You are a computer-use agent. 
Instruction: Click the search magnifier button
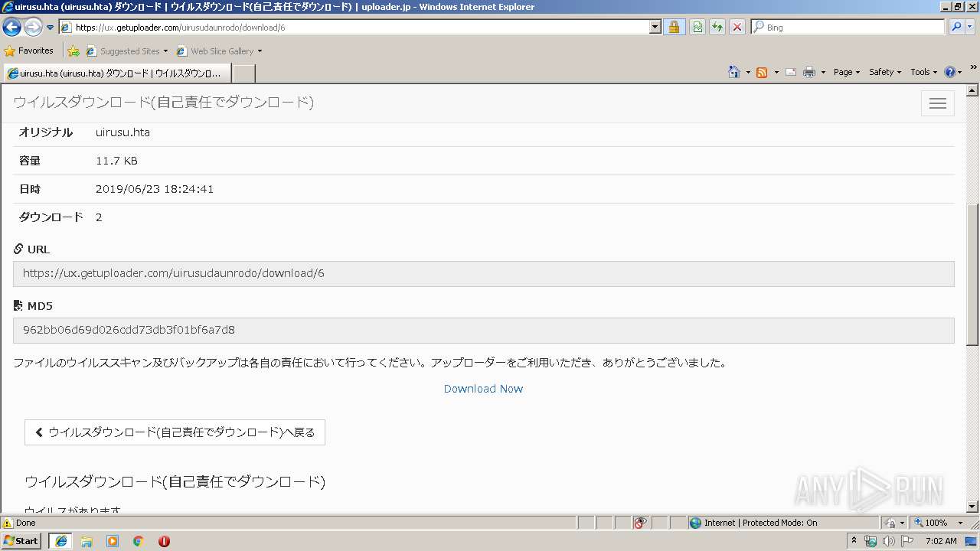(x=955, y=28)
